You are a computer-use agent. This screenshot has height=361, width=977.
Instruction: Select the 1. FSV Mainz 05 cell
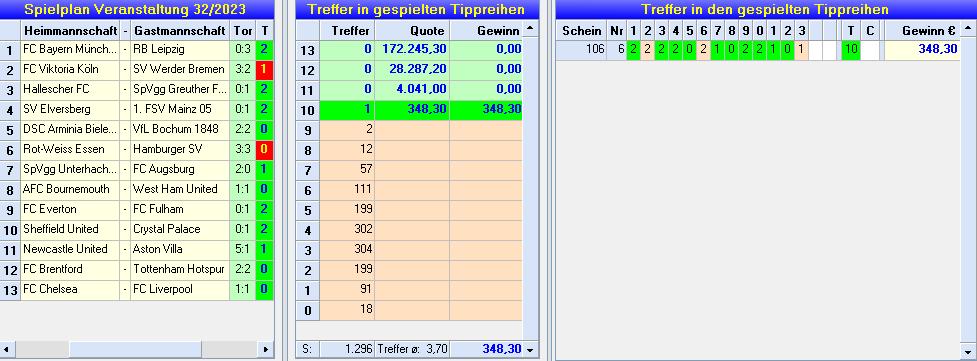tap(180, 110)
